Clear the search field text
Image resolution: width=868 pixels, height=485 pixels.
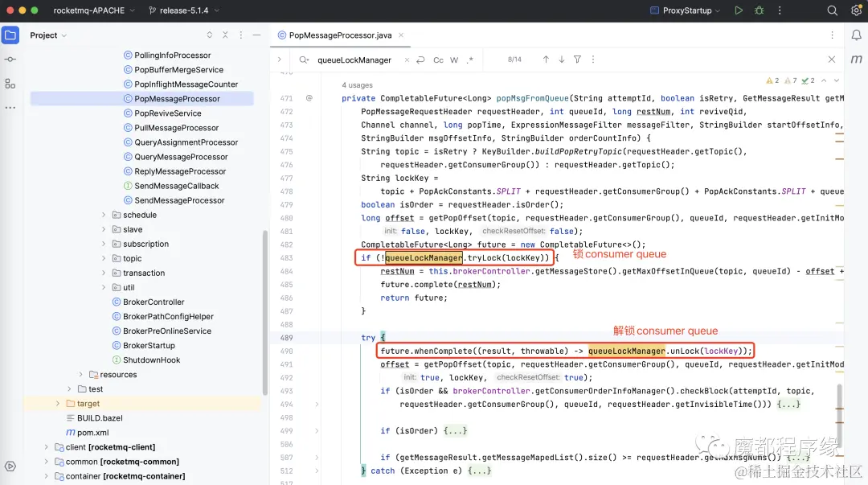click(x=407, y=60)
